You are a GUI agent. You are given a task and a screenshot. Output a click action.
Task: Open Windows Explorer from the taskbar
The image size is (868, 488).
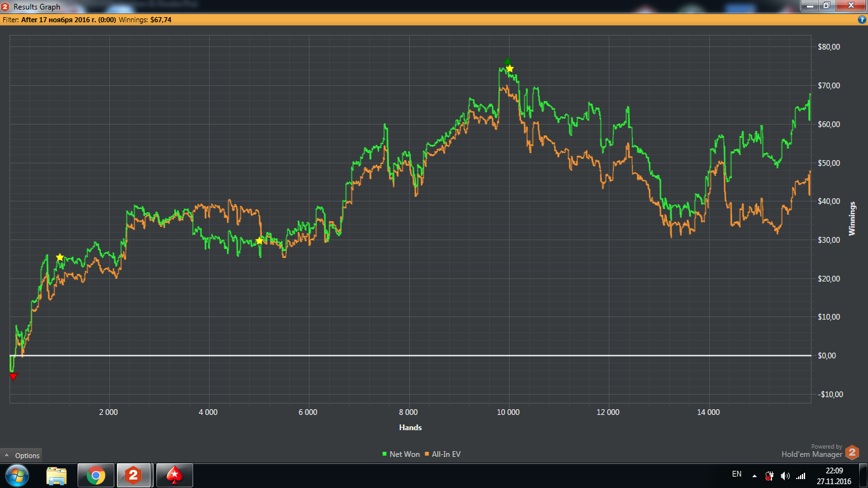pyautogui.click(x=57, y=475)
